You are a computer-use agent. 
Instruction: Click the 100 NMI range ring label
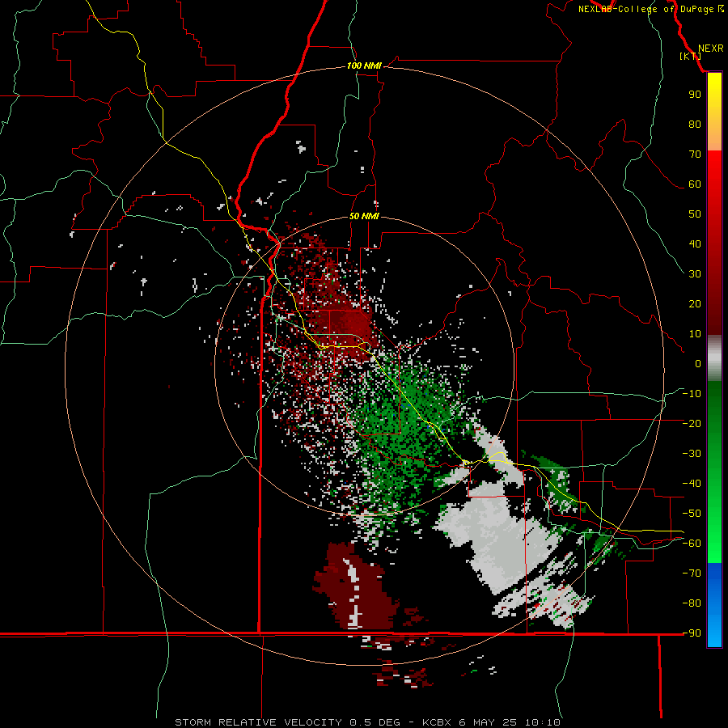[364, 66]
